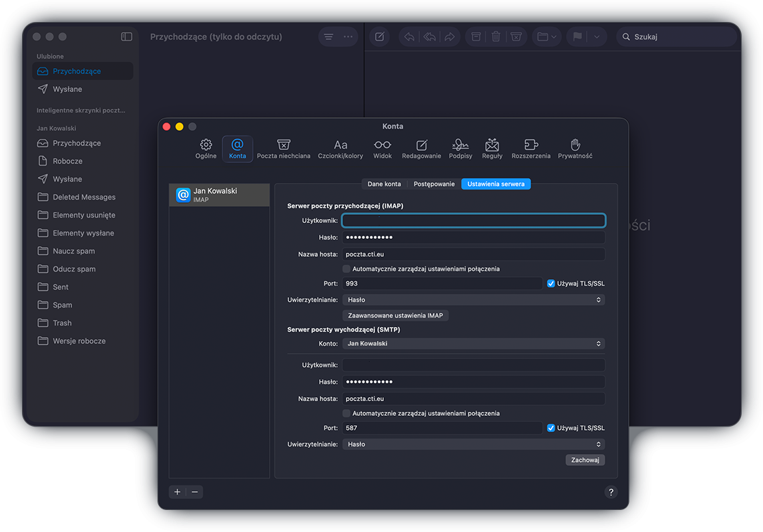Viewport: 763px width, 532px height.
Task: Open the Widok settings pane
Action: click(382, 148)
